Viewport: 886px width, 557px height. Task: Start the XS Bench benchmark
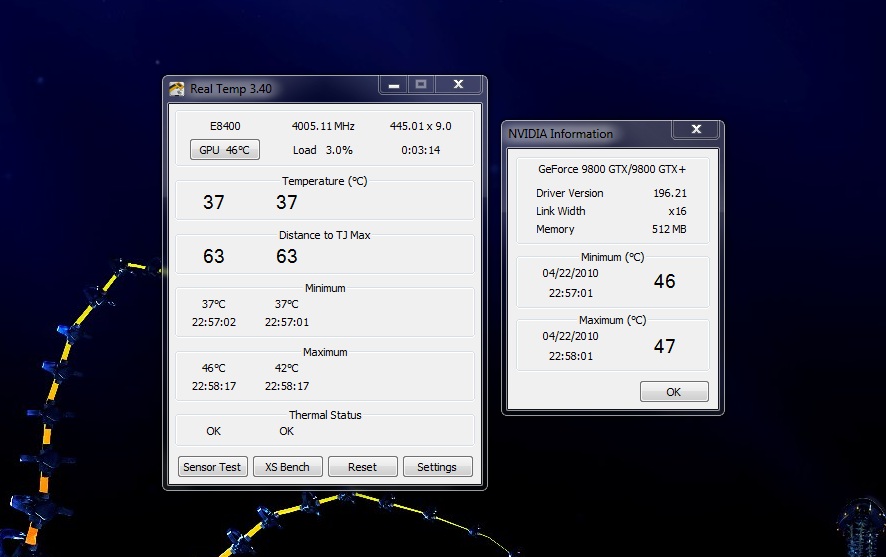click(287, 467)
